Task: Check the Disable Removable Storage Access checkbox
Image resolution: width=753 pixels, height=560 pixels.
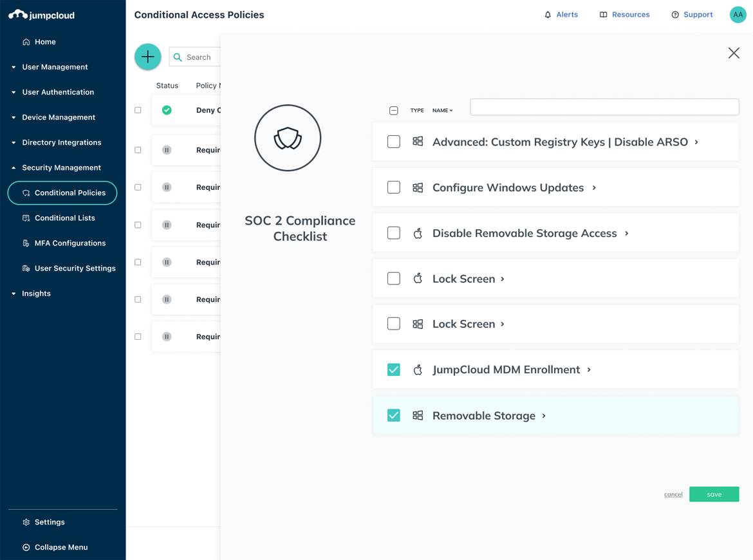Action: click(394, 233)
